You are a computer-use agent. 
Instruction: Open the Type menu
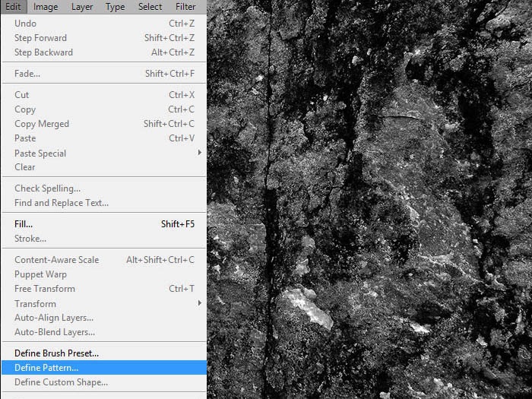(116, 7)
